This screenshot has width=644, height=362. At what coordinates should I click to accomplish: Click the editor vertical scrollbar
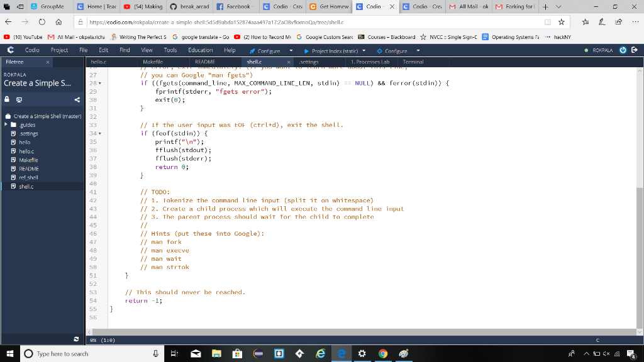640,199
